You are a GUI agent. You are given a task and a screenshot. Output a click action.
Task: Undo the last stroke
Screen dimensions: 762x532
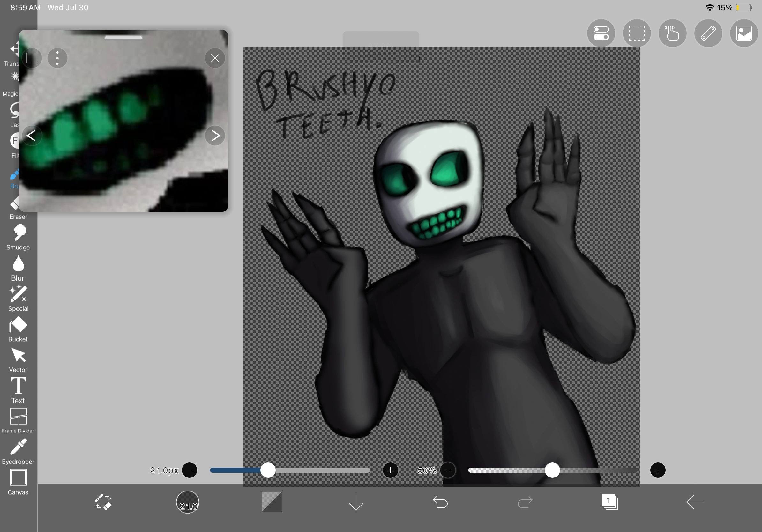tap(440, 502)
